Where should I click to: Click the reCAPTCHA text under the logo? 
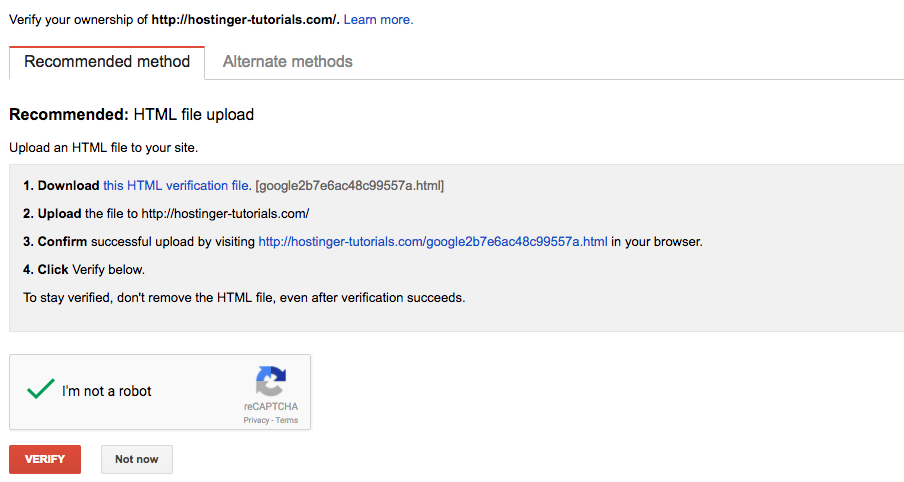(x=270, y=407)
